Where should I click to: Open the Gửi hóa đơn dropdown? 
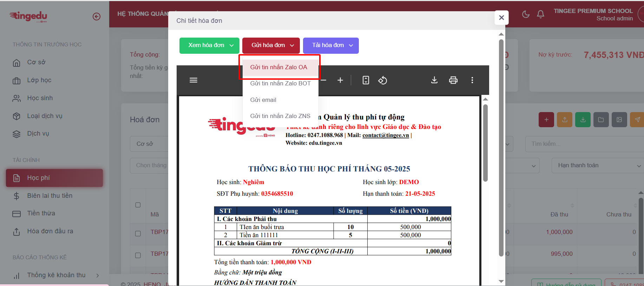(271, 45)
